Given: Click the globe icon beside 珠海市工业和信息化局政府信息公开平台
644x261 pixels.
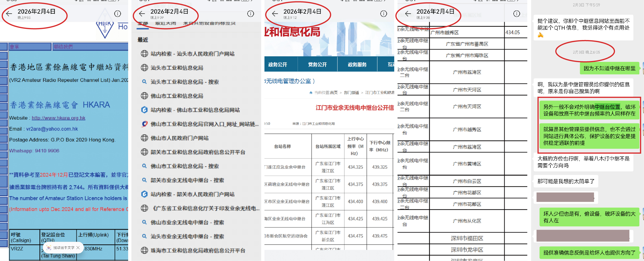Looking at the screenshot, I should (144, 250).
